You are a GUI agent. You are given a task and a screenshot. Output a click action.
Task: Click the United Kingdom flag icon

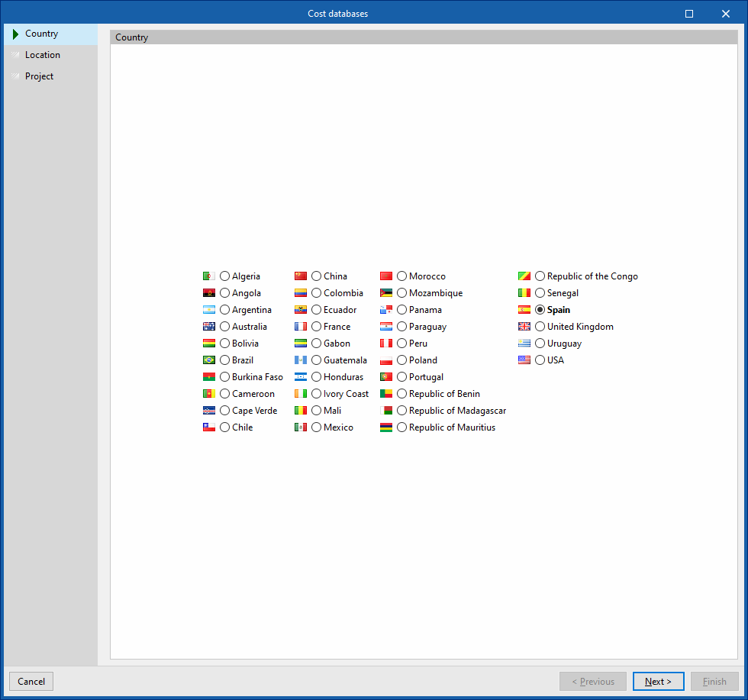point(524,327)
